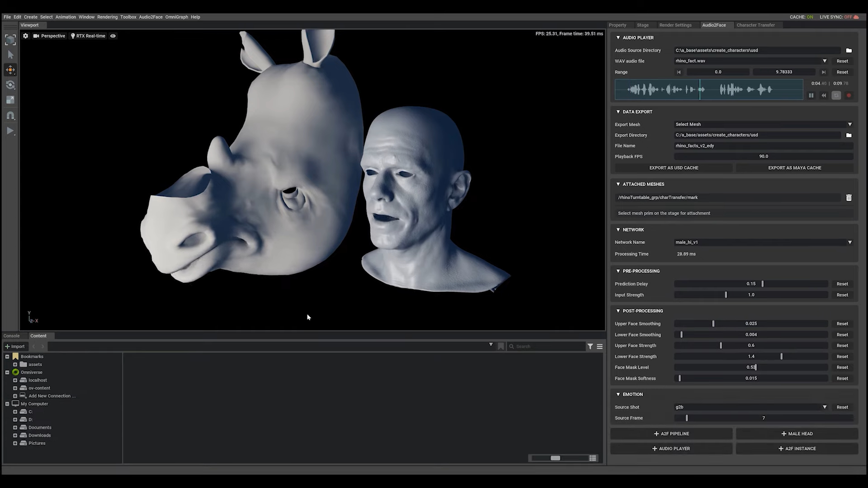Open the RTX Real-time renderer menu
The image size is (868, 488).
coord(88,36)
